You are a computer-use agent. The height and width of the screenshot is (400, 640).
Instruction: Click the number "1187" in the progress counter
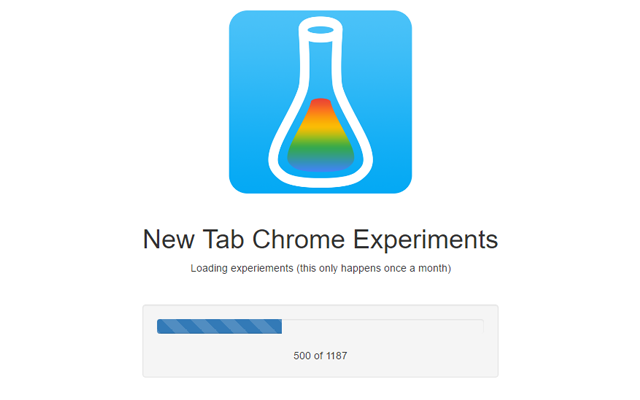[336, 356]
